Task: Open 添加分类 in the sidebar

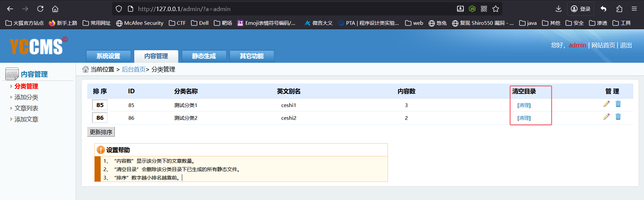Action: [26, 97]
